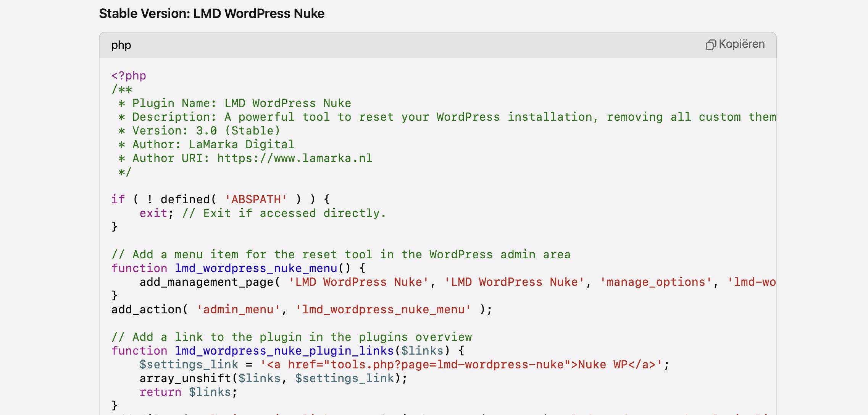Click the copy icon in code header
Image resolution: width=868 pixels, height=415 pixels.
click(x=710, y=45)
